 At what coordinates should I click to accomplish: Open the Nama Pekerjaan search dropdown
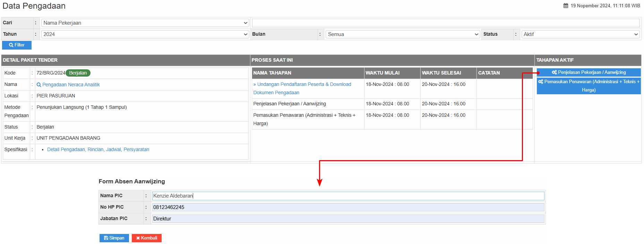(x=145, y=23)
